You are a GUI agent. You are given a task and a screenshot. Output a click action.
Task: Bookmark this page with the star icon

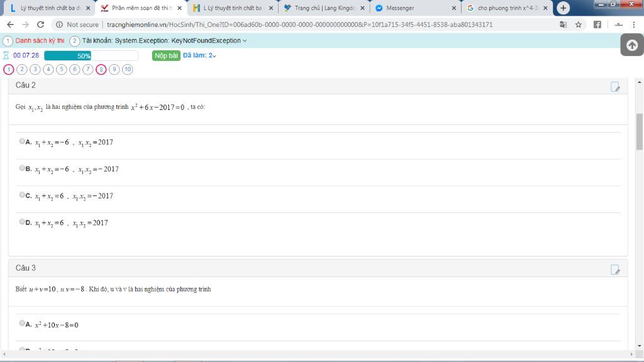coord(579,25)
